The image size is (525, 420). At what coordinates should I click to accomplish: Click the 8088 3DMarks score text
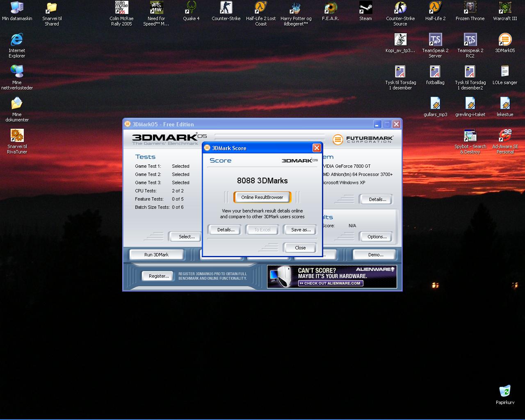pos(262,181)
